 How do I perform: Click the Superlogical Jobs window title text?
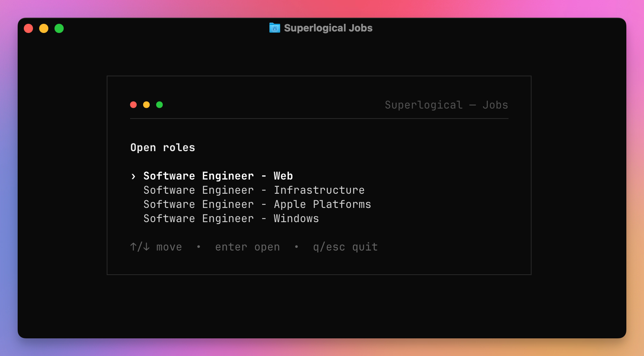(328, 28)
